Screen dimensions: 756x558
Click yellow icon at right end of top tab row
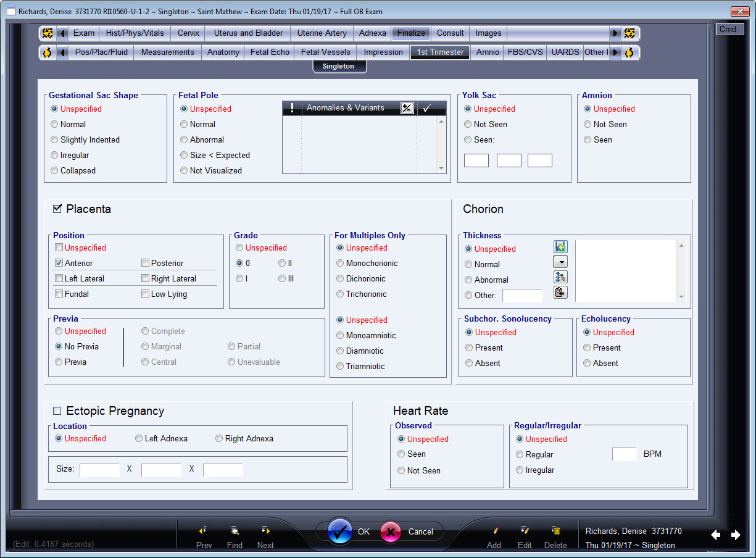(x=629, y=33)
